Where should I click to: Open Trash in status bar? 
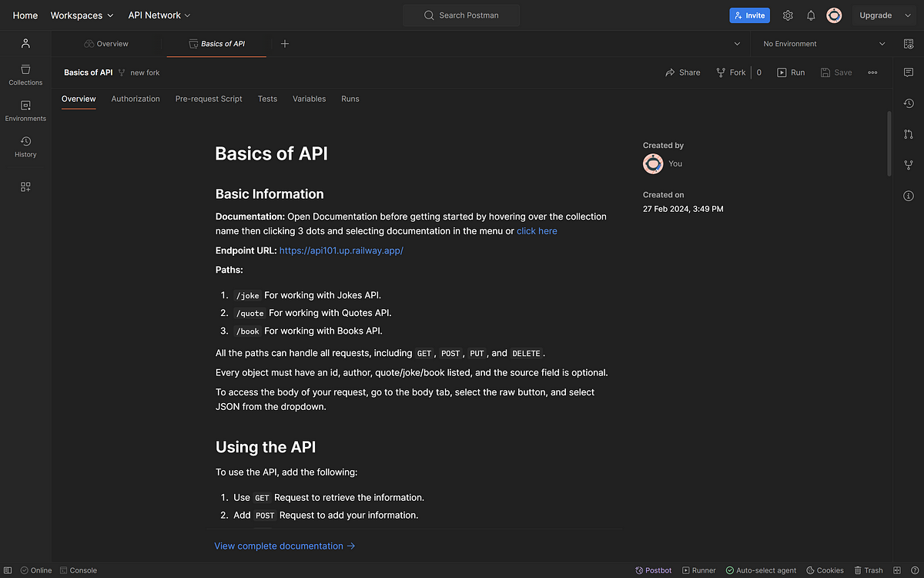point(868,570)
